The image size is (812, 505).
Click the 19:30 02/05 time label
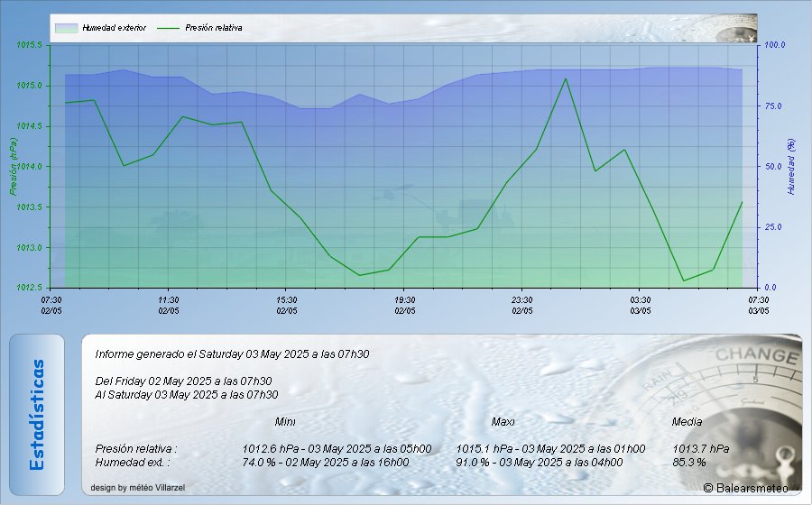click(404, 306)
